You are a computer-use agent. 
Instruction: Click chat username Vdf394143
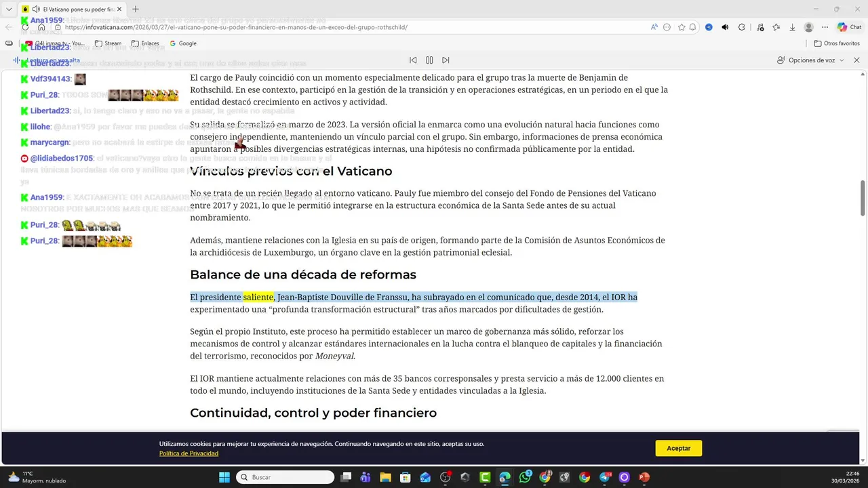click(x=50, y=79)
